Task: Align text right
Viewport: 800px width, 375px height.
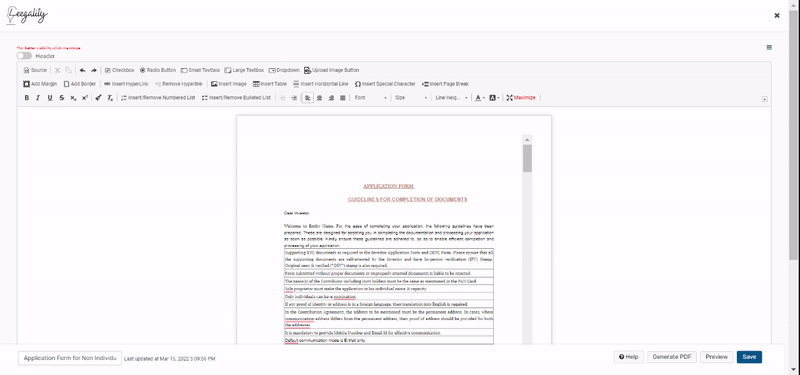Action: 331,97
